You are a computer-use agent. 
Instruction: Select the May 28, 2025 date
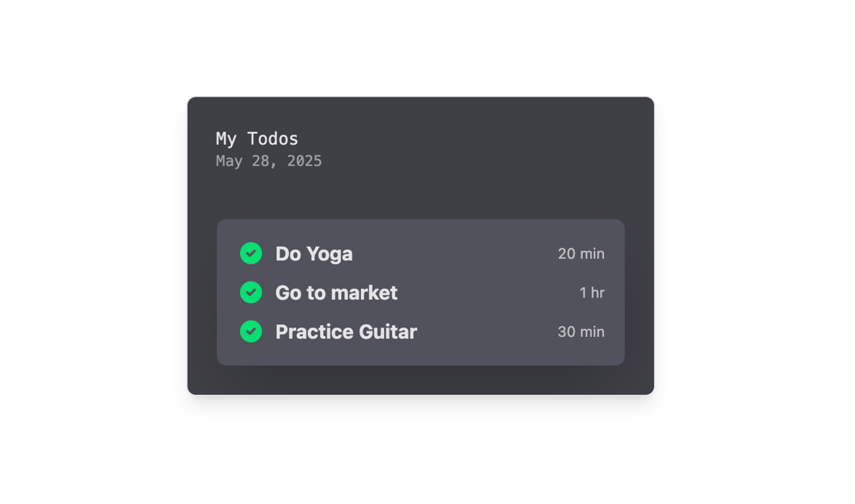(x=269, y=161)
